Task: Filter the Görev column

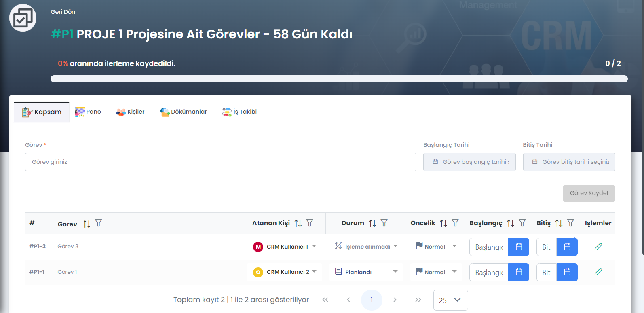Action: tap(98, 223)
